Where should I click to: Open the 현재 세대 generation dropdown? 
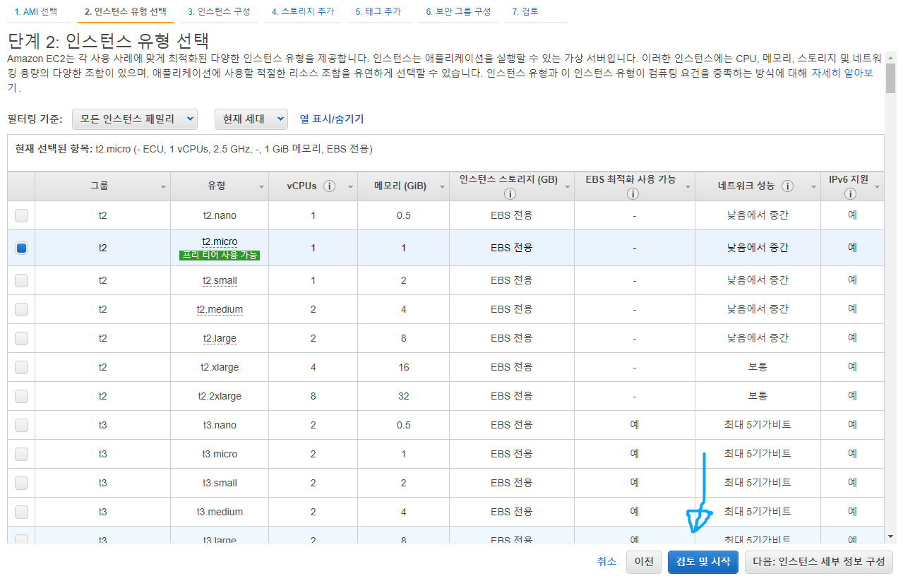point(251,119)
